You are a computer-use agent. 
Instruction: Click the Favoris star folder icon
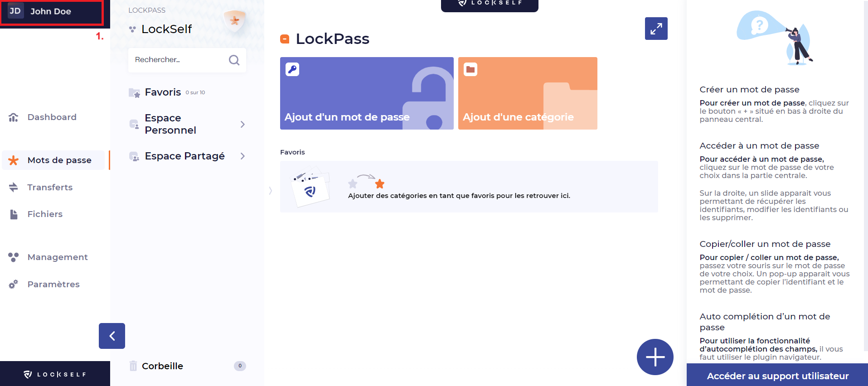point(134,93)
